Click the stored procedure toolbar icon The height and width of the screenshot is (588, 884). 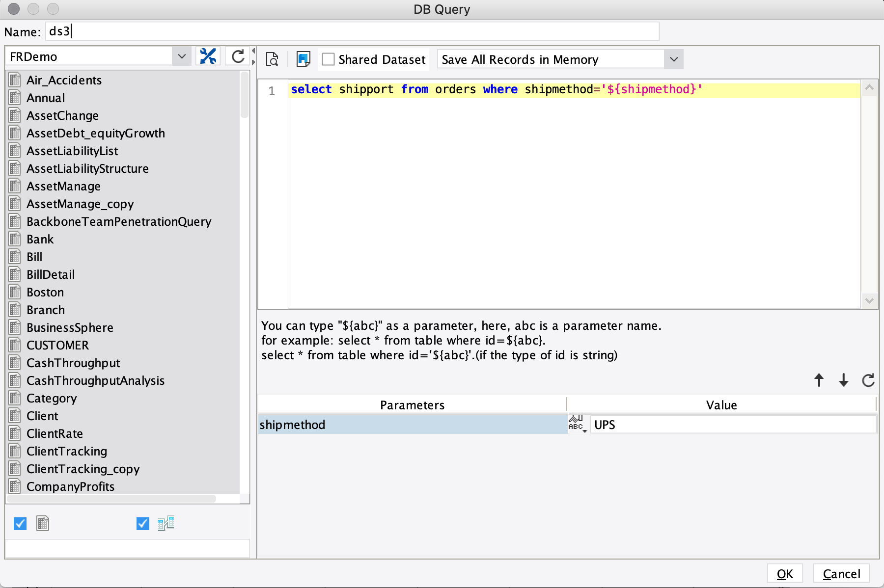coord(304,59)
